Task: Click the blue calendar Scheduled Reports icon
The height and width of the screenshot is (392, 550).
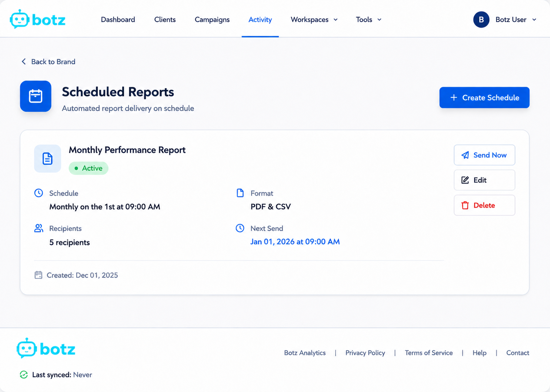Action: pos(36,96)
